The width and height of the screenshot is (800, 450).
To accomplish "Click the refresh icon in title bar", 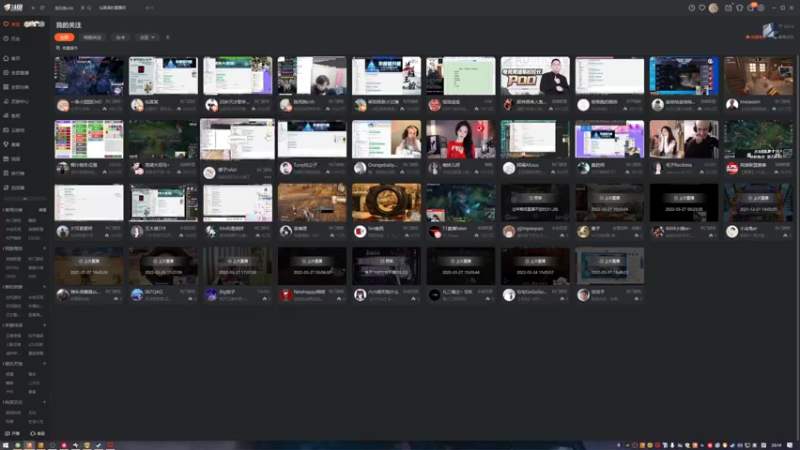I will pyautogui.click(x=42, y=8).
